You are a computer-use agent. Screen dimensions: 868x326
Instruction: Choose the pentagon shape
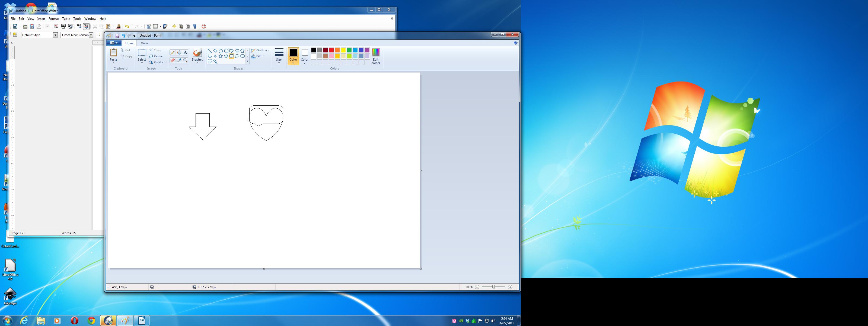(221, 51)
